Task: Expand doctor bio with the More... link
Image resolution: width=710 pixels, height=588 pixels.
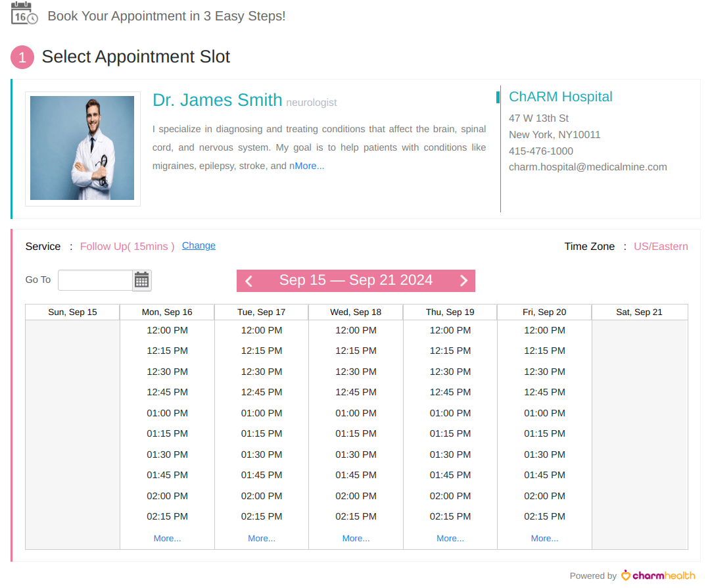Action: click(308, 166)
